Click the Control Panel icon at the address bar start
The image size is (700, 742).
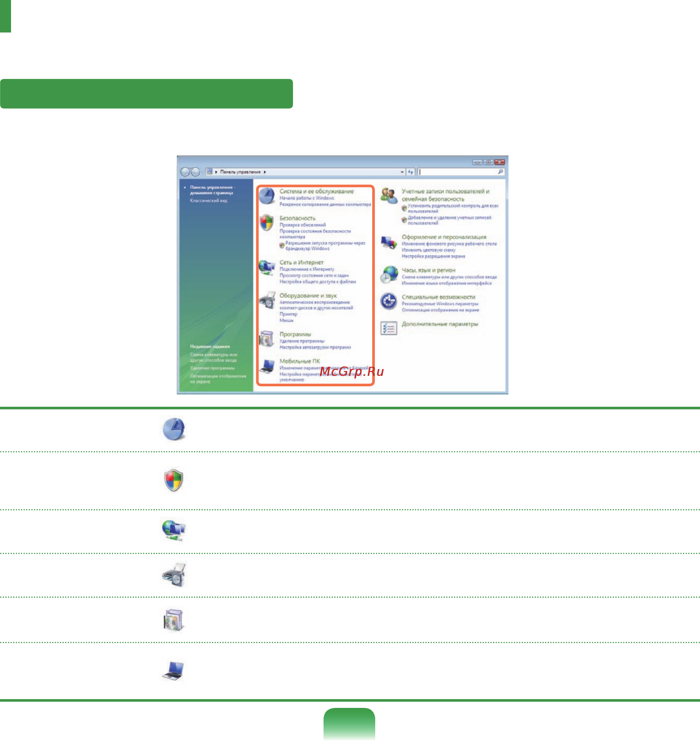click(210, 172)
